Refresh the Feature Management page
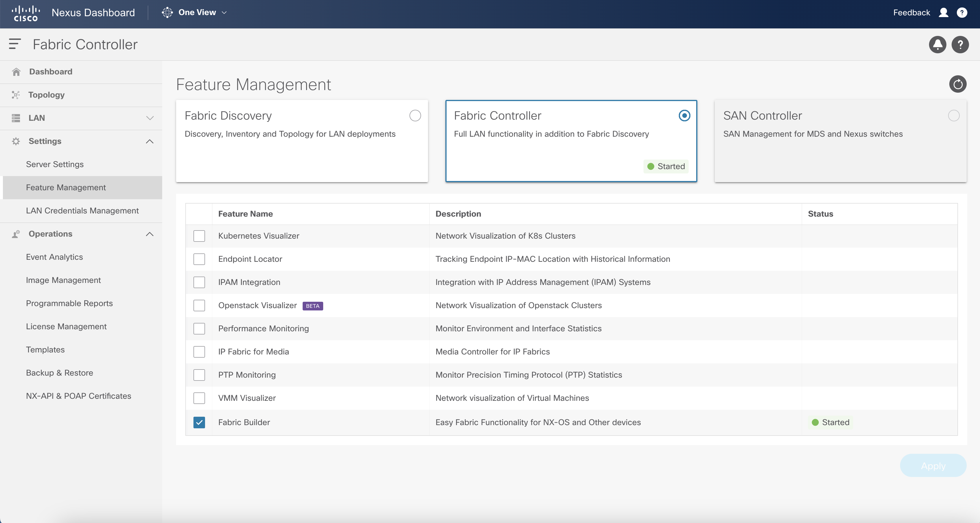The height and width of the screenshot is (523, 980). click(x=957, y=84)
